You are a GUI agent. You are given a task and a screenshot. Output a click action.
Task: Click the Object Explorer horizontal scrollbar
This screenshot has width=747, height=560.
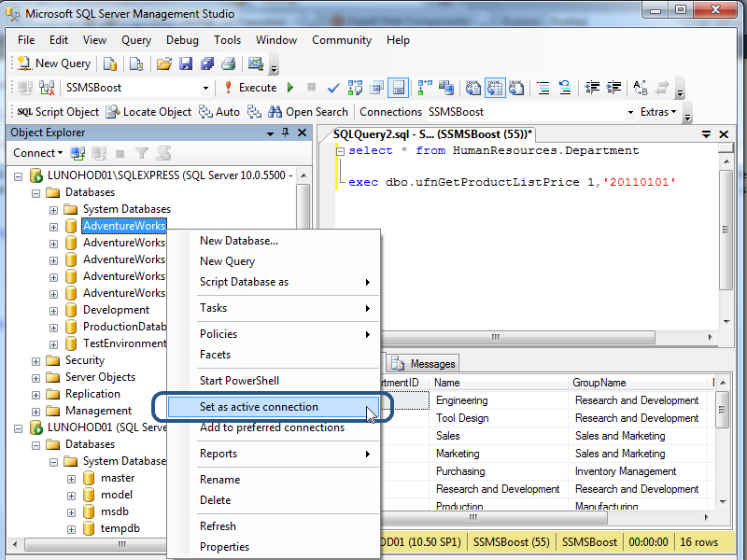point(95,544)
